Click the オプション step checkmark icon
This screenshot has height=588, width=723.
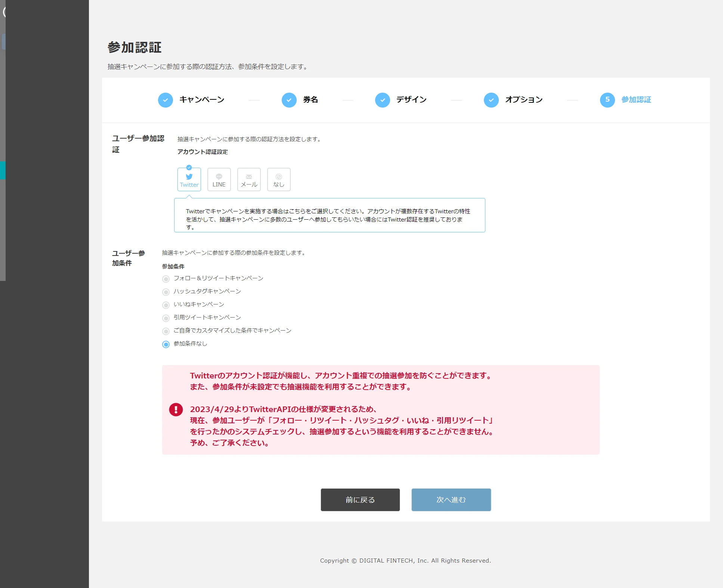point(491,100)
